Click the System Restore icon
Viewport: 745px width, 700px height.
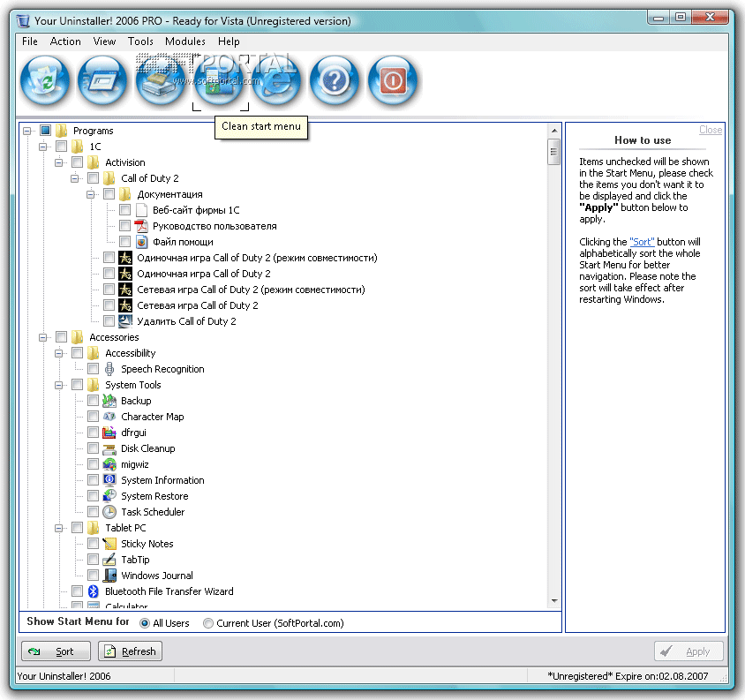coord(109,496)
